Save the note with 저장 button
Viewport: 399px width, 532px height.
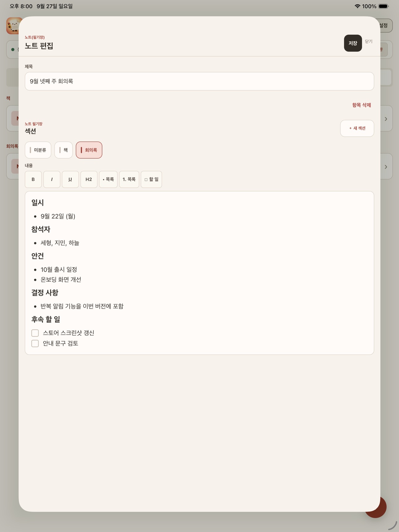pos(353,43)
